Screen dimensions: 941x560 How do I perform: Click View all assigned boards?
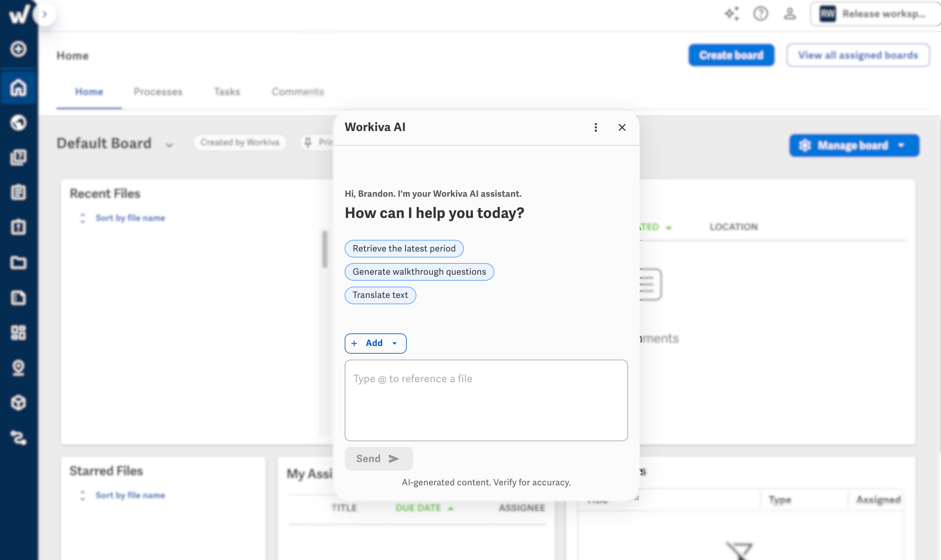[858, 55]
